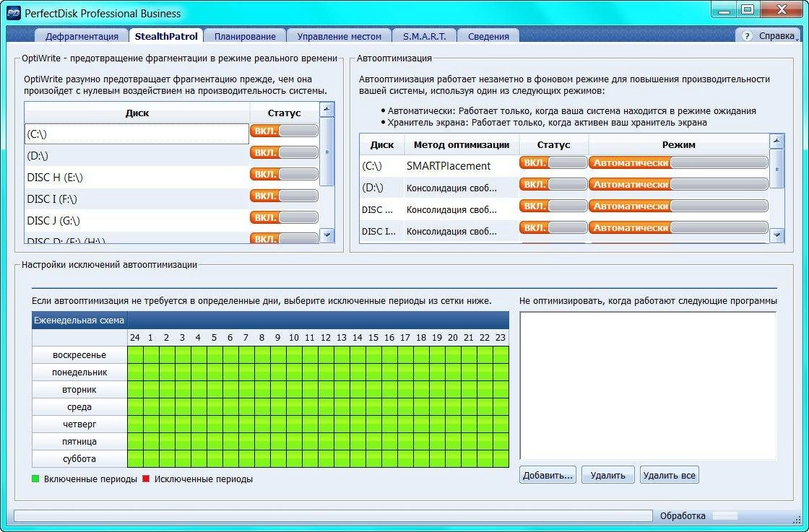Screen dimensions: 809x532
Task: Go to the S.M.A.R.T. tab
Action: (425, 36)
